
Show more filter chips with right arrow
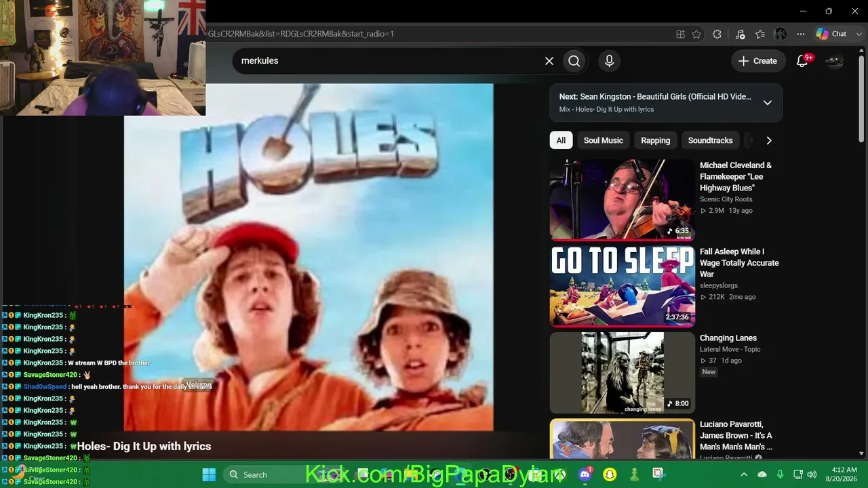click(768, 140)
